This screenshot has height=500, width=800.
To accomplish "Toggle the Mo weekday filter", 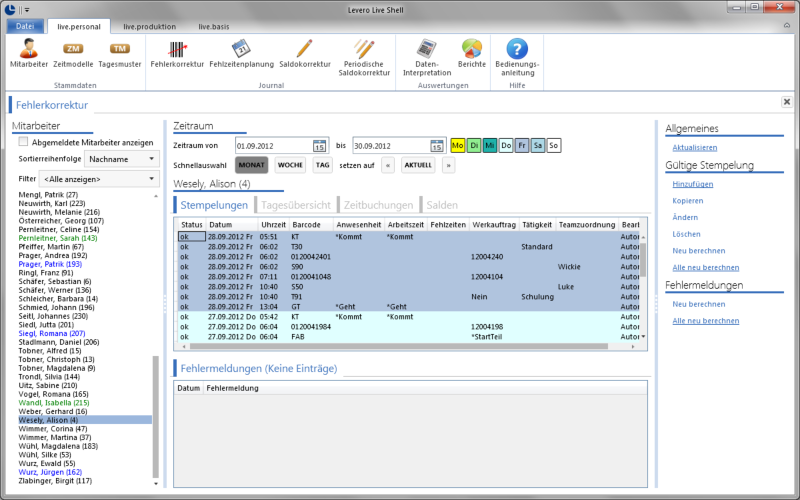I will [458, 145].
